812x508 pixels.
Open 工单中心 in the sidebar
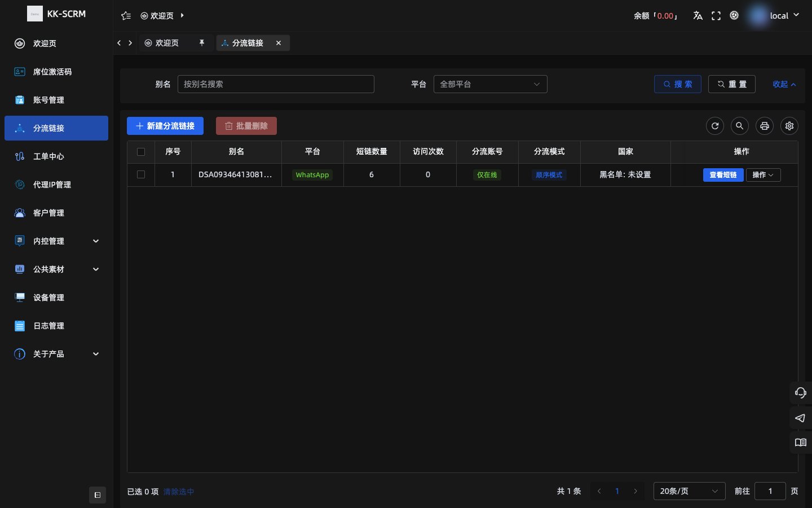(56, 156)
